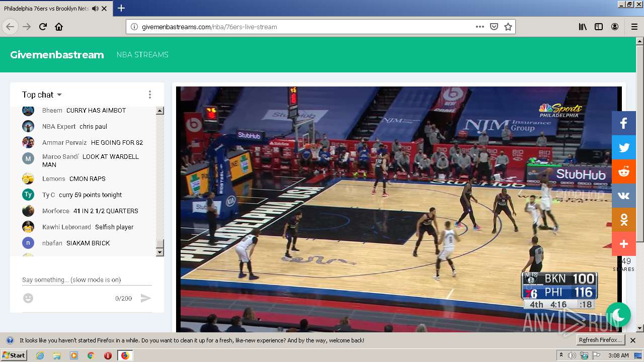Toggle dark mode moon button
644x362 pixels.
618,315
